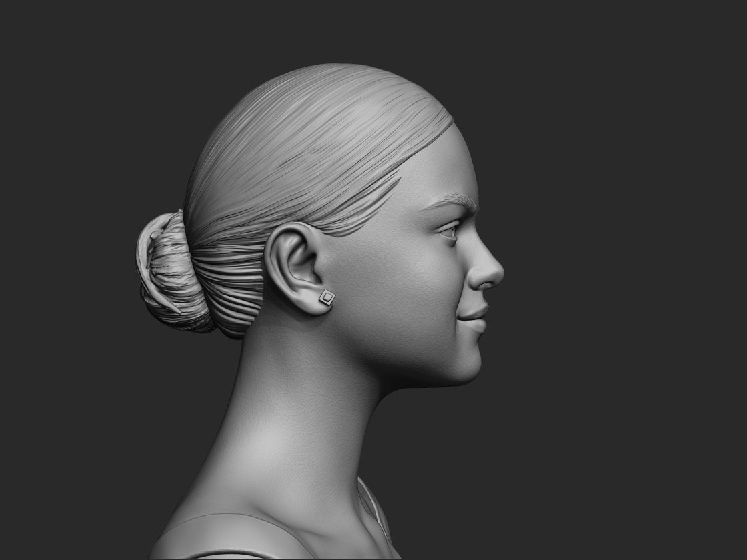
Task: Click the square stud earring on the sculpt
Action: (327, 297)
